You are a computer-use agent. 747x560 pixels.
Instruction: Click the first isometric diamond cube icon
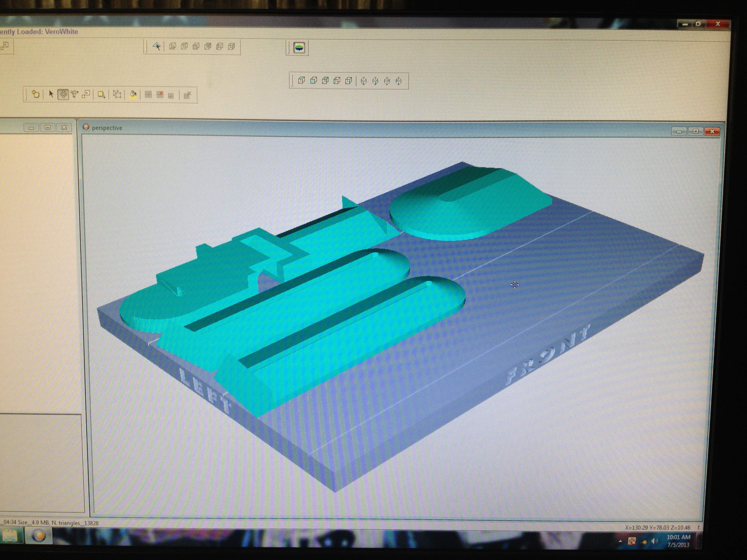click(x=364, y=81)
